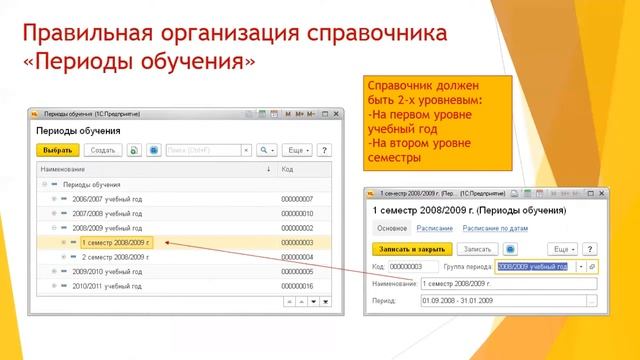The width and height of the screenshot is (640, 360).
Task: Move down one row with the single down arrow
Action: click(x=313, y=302)
